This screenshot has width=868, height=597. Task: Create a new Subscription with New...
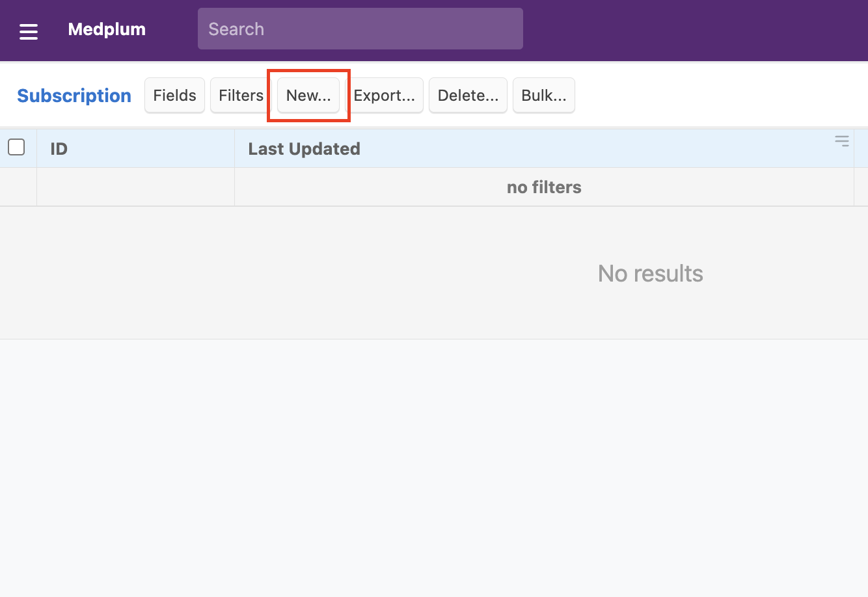coord(308,96)
